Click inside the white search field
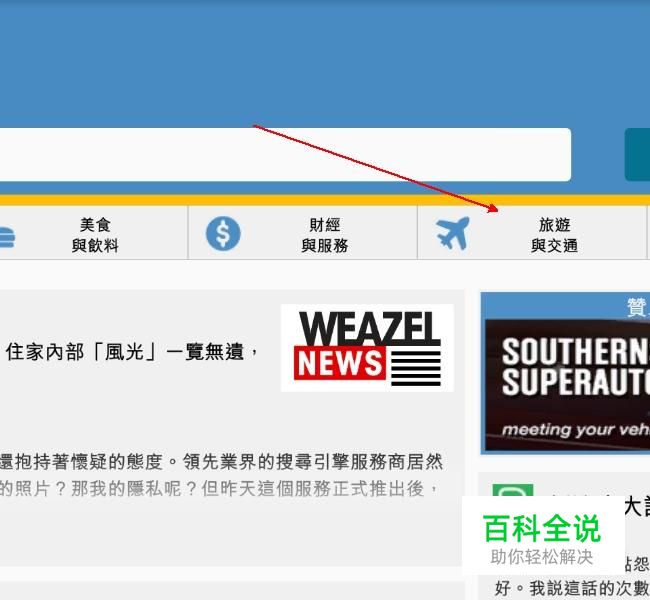This screenshot has height=600, width=650. point(285,155)
